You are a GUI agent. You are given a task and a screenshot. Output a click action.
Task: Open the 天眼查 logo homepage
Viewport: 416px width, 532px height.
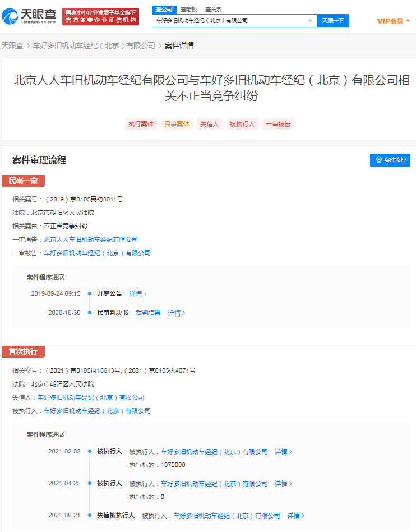click(x=29, y=16)
